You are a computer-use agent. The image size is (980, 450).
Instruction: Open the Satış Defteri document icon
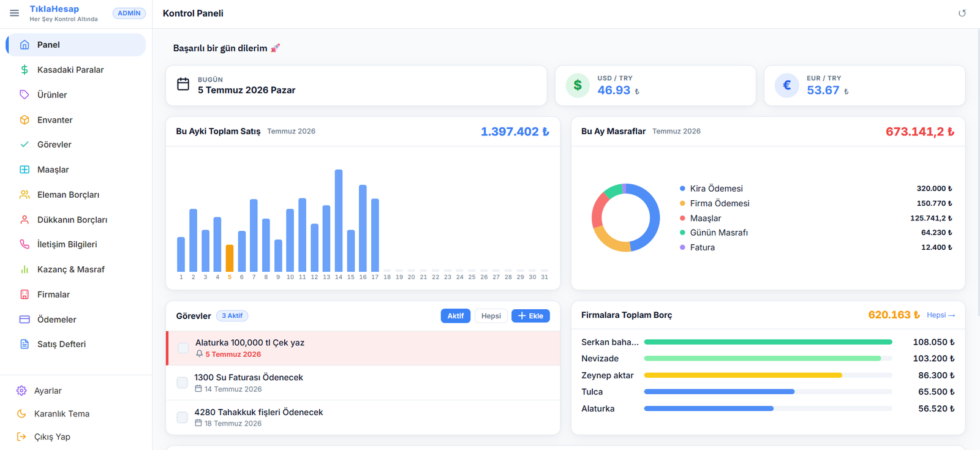coord(24,344)
